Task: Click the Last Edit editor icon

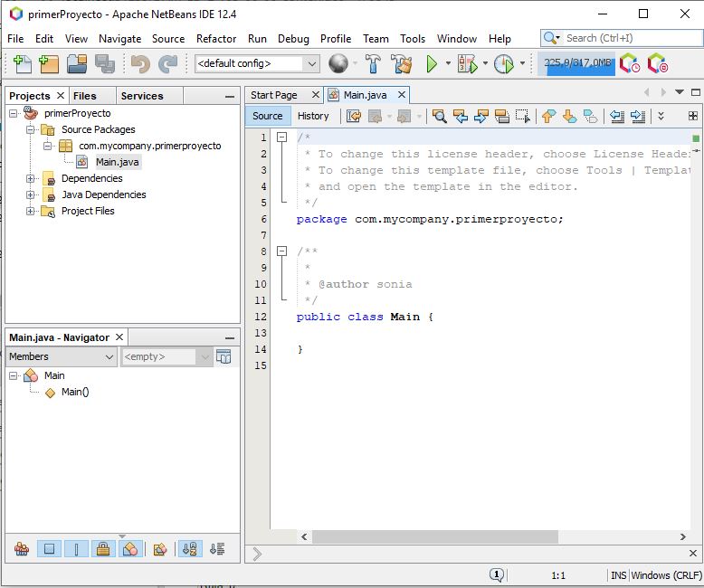Action: tap(354, 117)
